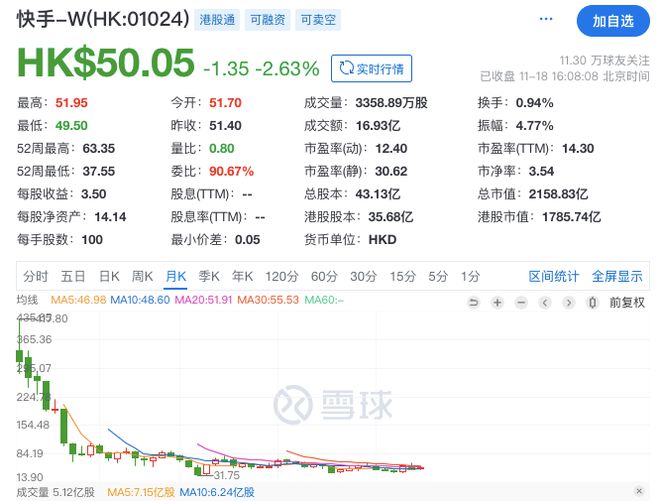Select the 港股通 tag
The height and width of the screenshot is (501, 660).
(x=217, y=20)
